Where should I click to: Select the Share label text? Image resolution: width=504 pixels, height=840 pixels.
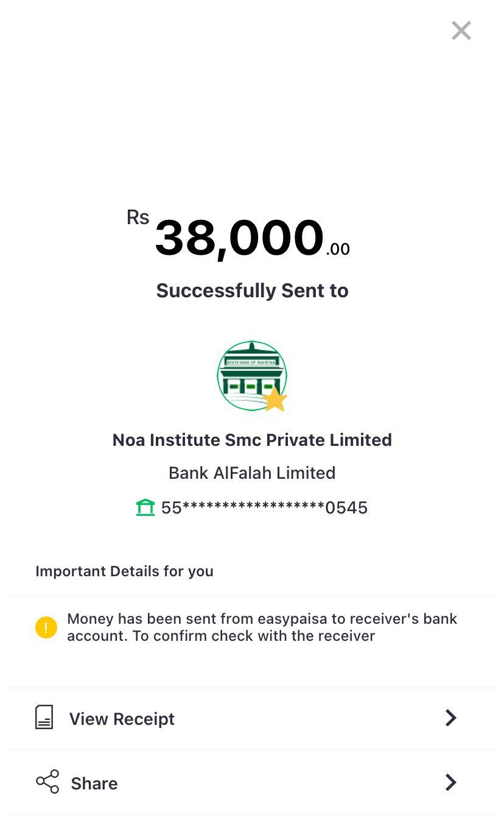pyautogui.click(x=94, y=783)
